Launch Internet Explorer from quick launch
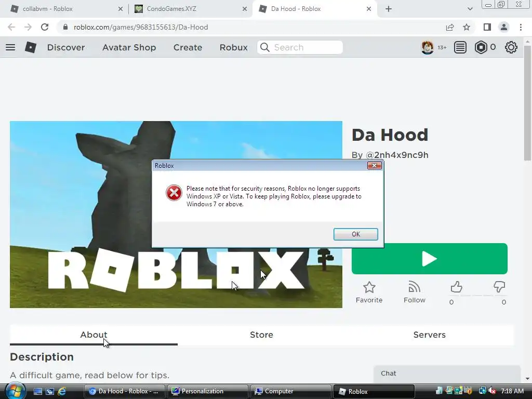Image resolution: width=532 pixels, height=399 pixels. 62,391
